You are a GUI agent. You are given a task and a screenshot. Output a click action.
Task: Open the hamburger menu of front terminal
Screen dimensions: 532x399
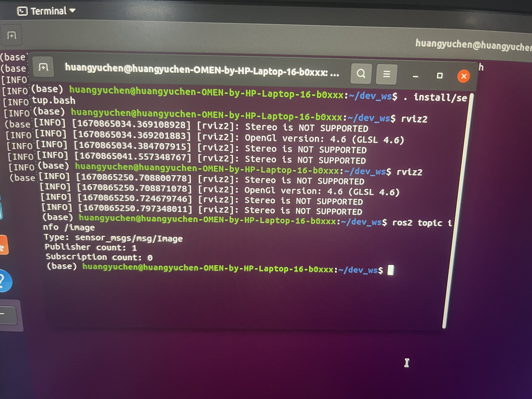coord(386,74)
